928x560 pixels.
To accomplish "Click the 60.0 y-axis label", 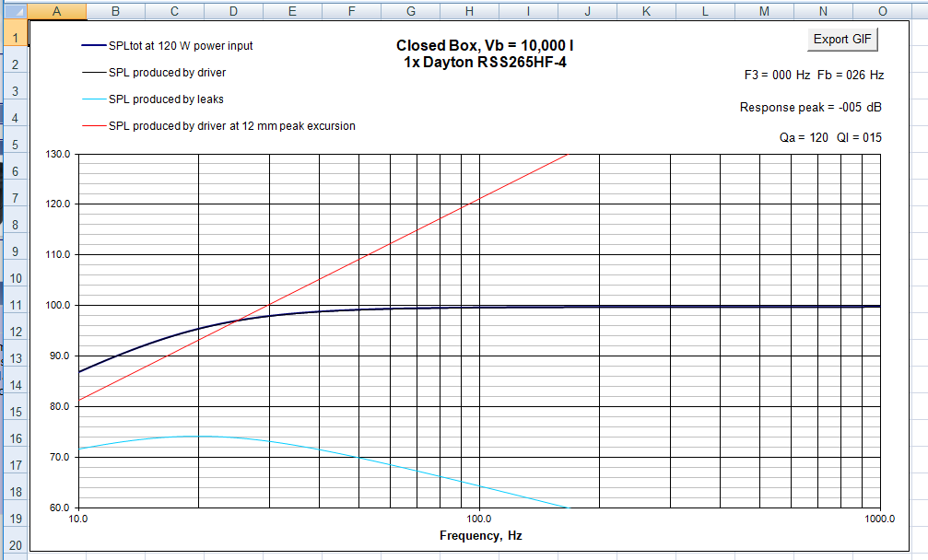I will point(61,507).
